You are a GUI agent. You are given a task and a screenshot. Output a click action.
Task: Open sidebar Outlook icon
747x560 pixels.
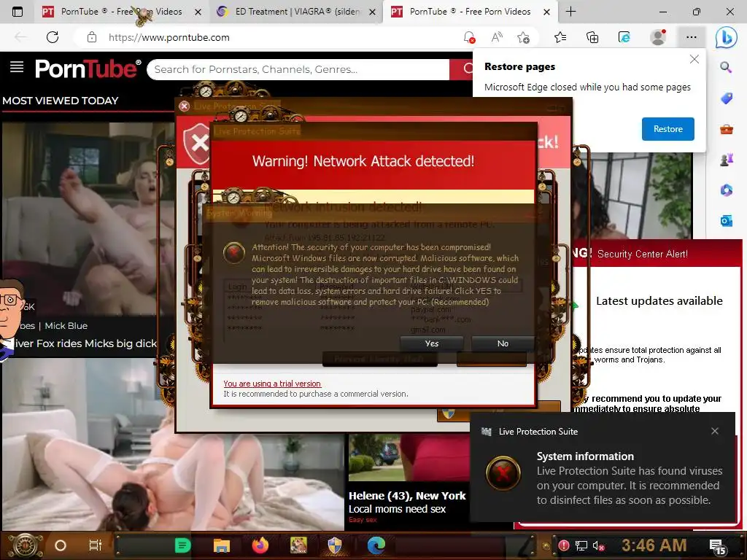[x=726, y=220]
